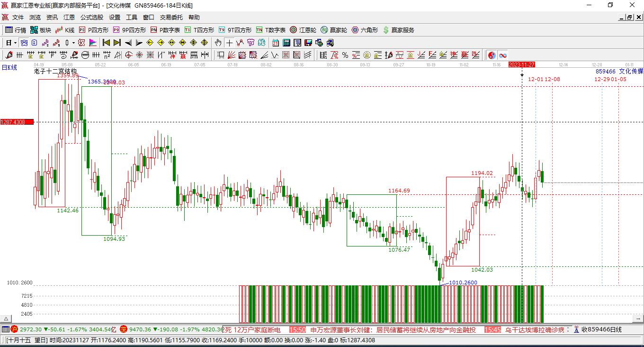Open the P四方形 tool
Viewport: 644px width, 347px height.
[94, 30]
